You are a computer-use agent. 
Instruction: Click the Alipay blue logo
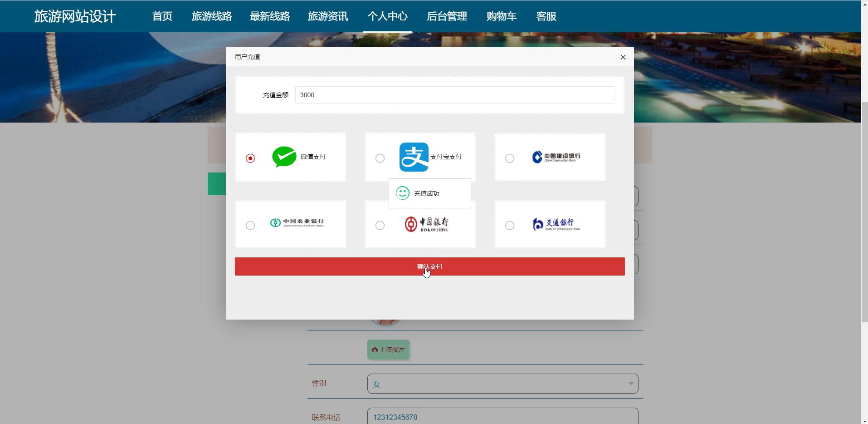(x=414, y=157)
